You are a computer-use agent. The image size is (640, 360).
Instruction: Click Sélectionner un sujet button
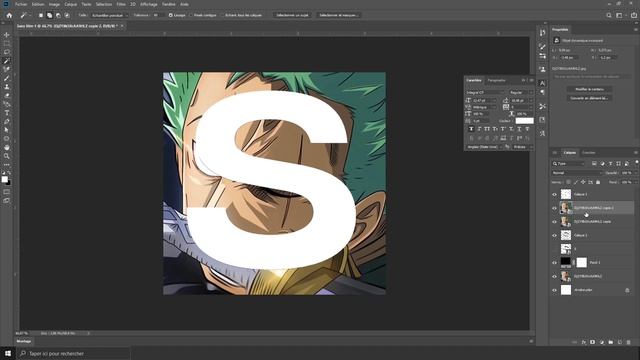coord(292,15)
